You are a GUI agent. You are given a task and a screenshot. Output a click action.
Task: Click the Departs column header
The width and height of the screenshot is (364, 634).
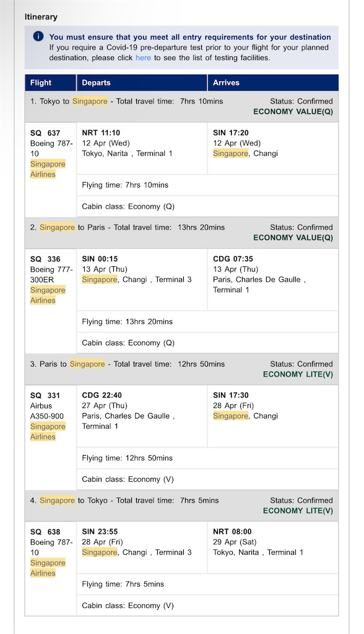point(96,82)
